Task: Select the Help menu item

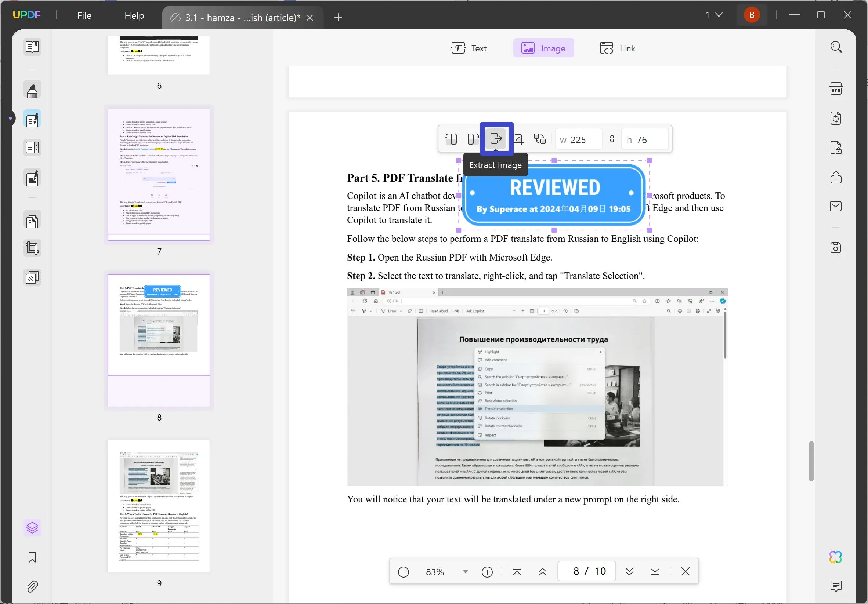Action: click(x=134, y=15)
